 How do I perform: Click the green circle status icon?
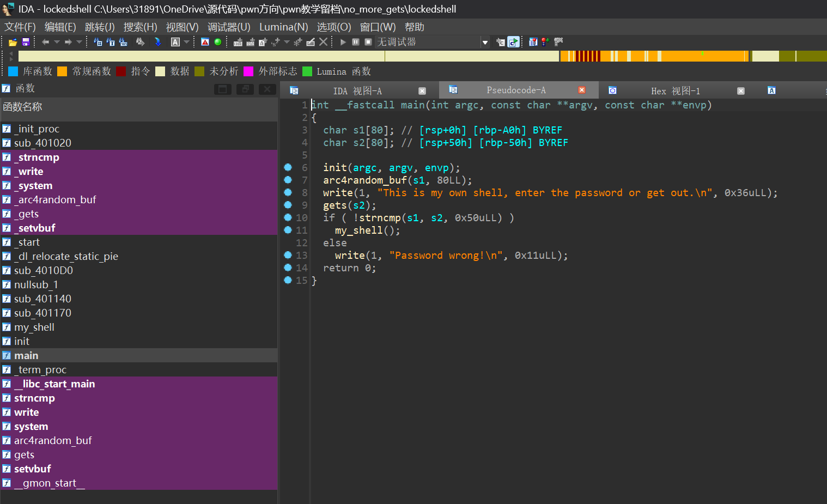pyautogui.click(x=218, y=42)
